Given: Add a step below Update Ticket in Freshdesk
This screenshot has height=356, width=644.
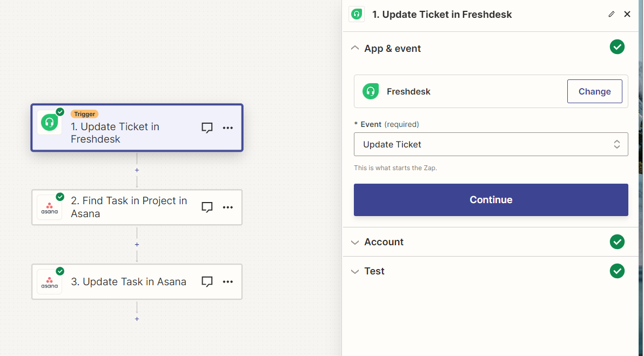Looking at the screenshot, I should (137, 170).
